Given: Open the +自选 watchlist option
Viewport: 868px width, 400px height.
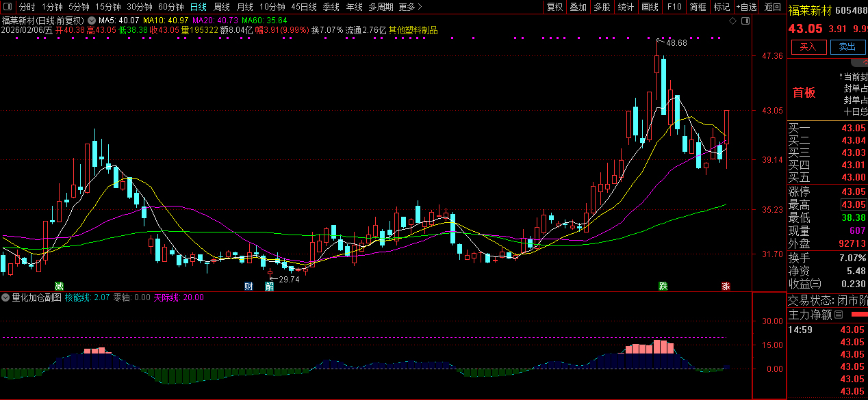Looking at the screenshot, I should [746, 7].
